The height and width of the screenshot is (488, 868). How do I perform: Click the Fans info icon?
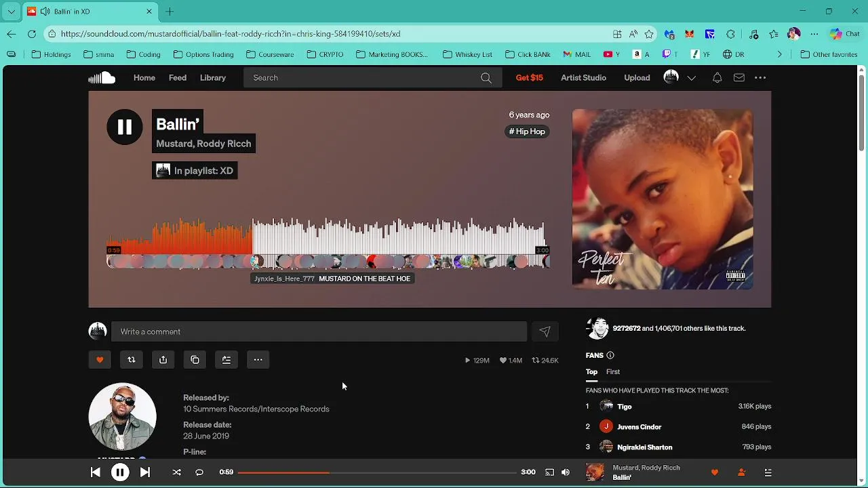[610, 355]
